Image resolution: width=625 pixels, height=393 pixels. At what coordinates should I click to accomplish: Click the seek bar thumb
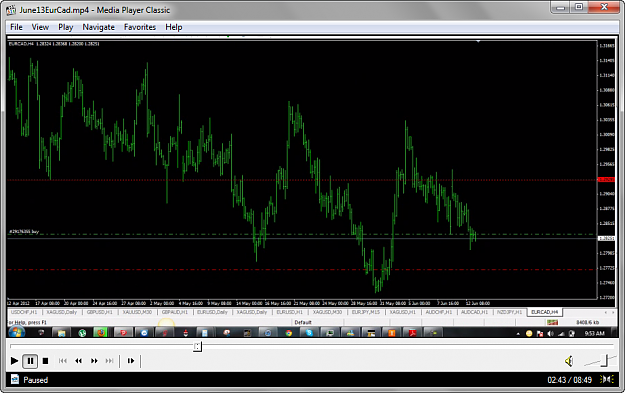click(197, 346)
